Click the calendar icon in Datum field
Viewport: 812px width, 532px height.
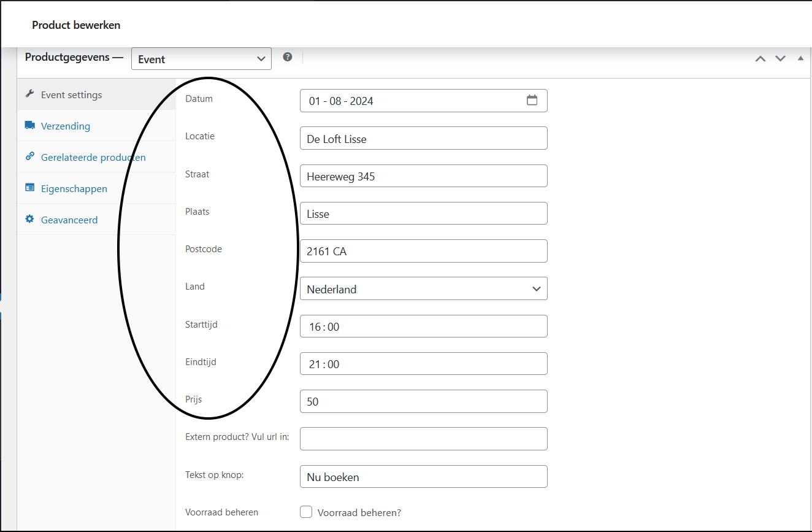532,101
